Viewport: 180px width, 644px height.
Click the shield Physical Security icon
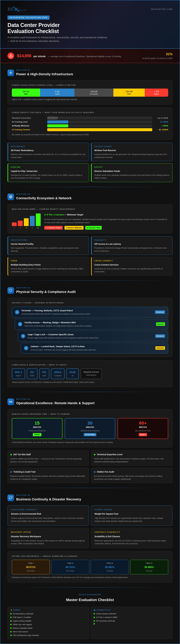tap(11, 291)
